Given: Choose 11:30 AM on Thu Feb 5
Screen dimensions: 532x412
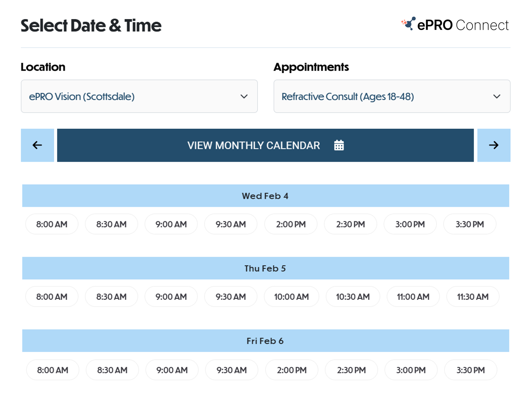Looking at the screenshot, I should pyautogui.click(x=473, y=297).
